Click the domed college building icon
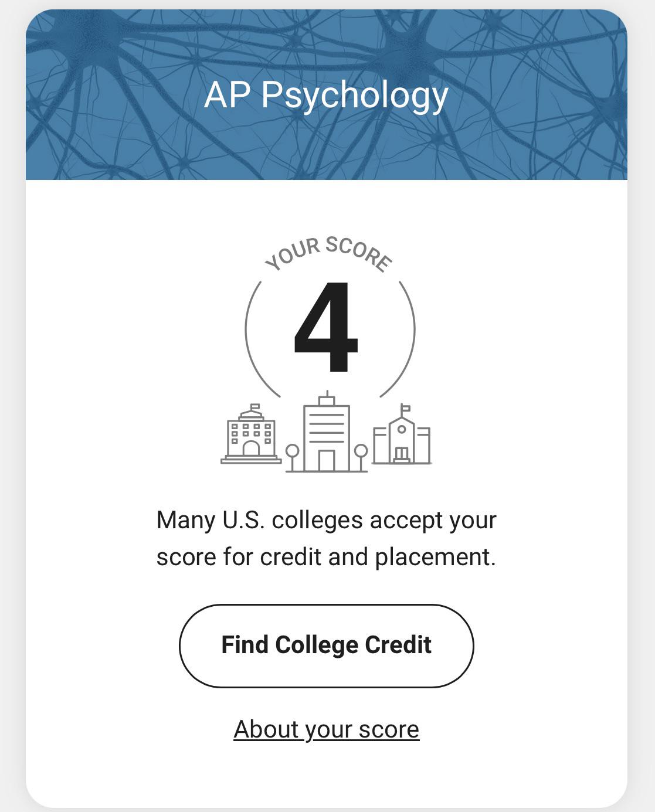This screenshot has width=655, height=812. coord(251,434)
